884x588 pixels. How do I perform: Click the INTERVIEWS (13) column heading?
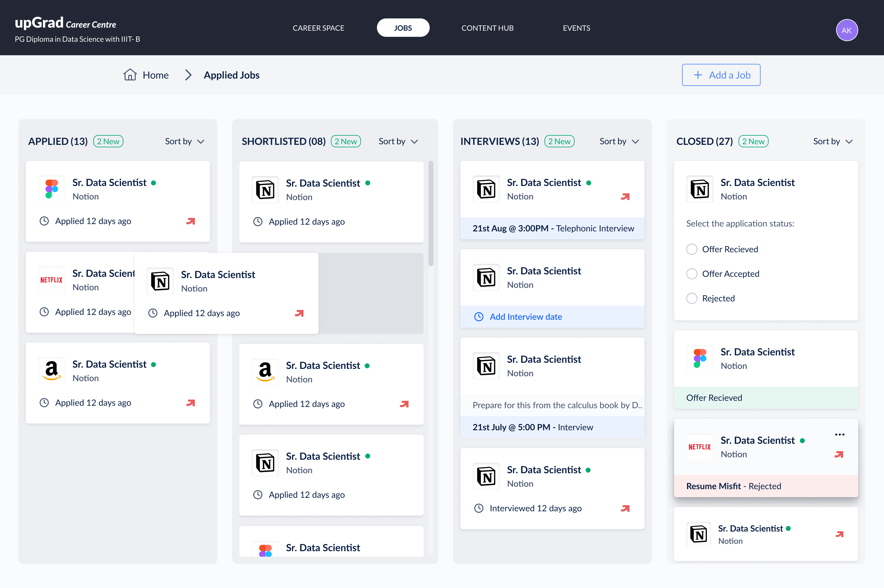500,141
